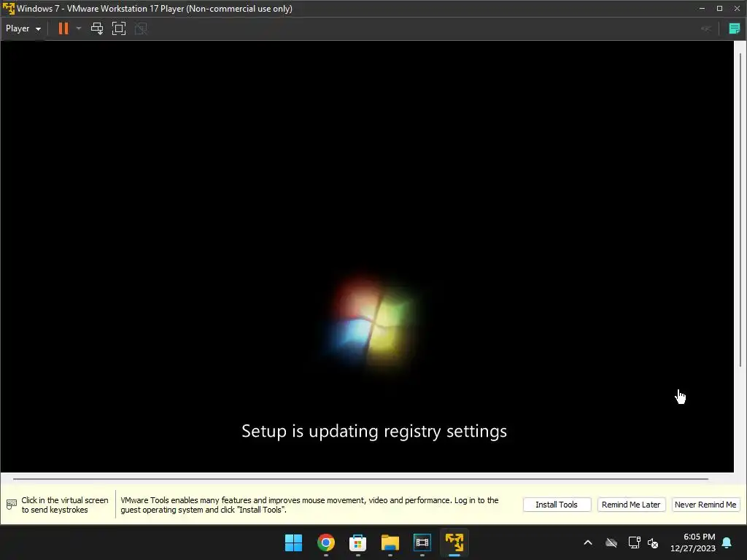Open network settings tray icon
Image resolution: width=747 pixels, height=560 pixels.
(634, 542)
